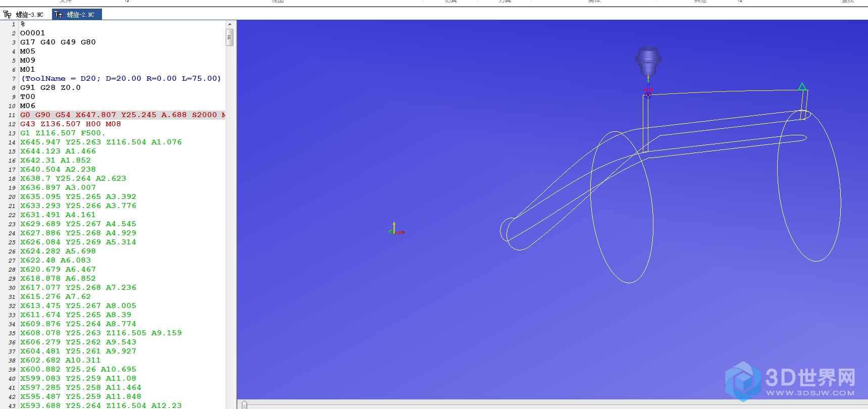Viewport: 868px width, 409px height.
Task: Select the M09 code line
Action: [x=28, y=61]
